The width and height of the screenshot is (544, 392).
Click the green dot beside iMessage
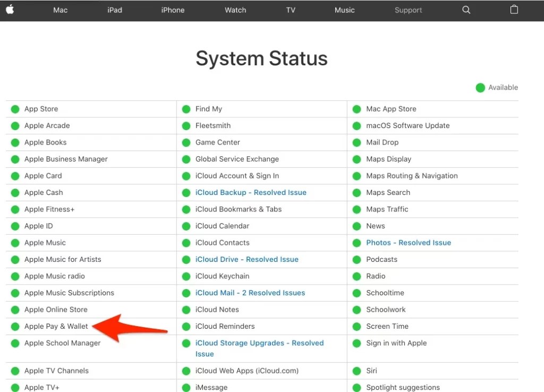186,388
